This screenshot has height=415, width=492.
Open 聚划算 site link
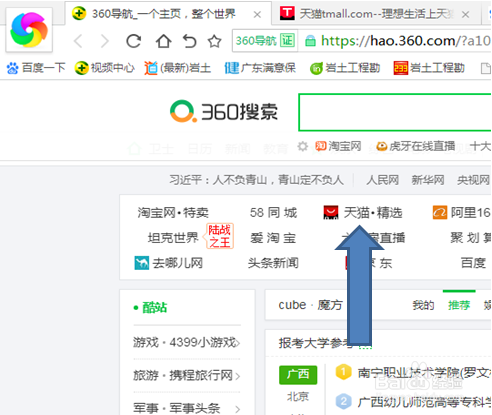coord(471,238)
